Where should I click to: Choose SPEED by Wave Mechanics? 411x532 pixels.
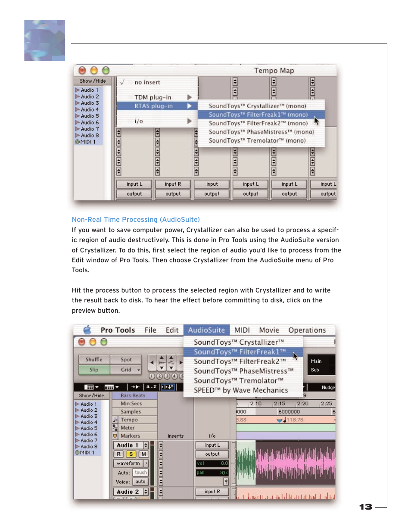[x=243, y=390]
